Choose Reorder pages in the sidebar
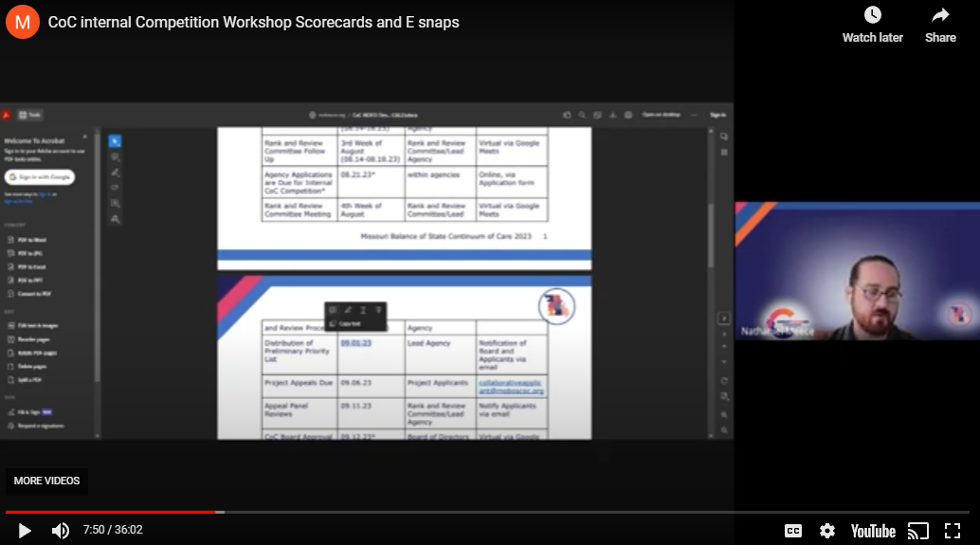The width and height of the screenshot is (980, 545). [x=28, y=339]
